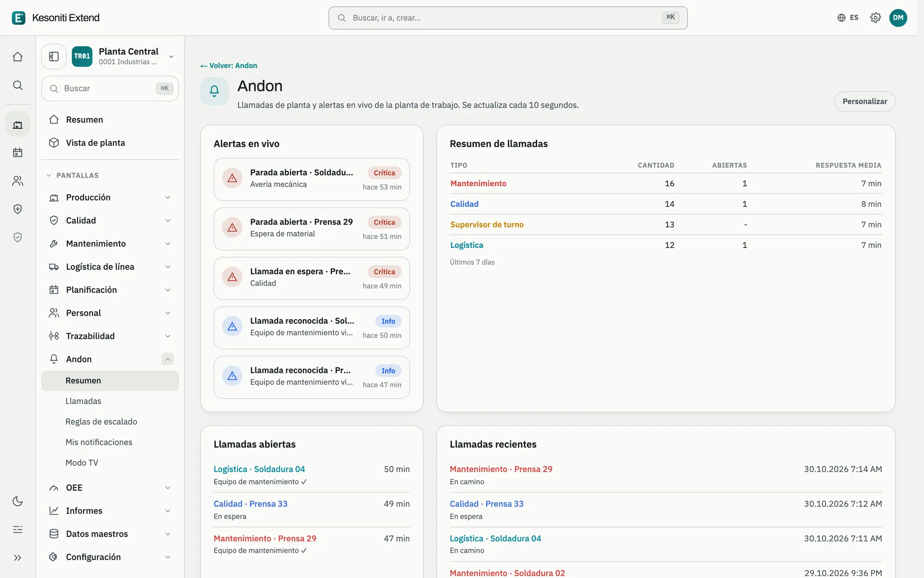Click the Personalizar button
Image resolution: width=924 pixels, height=578 pixels.
[x=864, y=101]
